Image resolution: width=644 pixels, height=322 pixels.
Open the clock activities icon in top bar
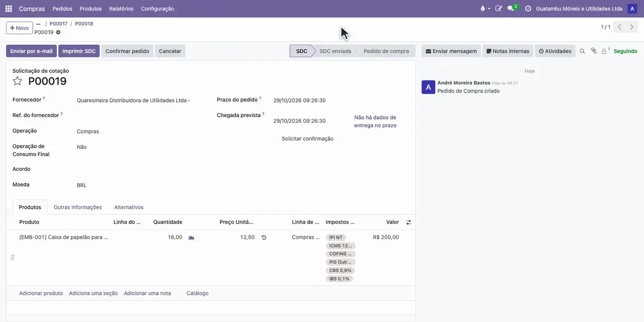[x=528, y=9]
